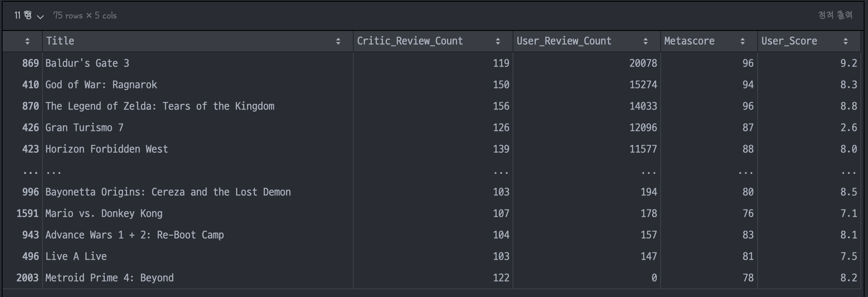The image size is (868, 297).
Task: Click the Title column header
Action: tap(198, 41)
